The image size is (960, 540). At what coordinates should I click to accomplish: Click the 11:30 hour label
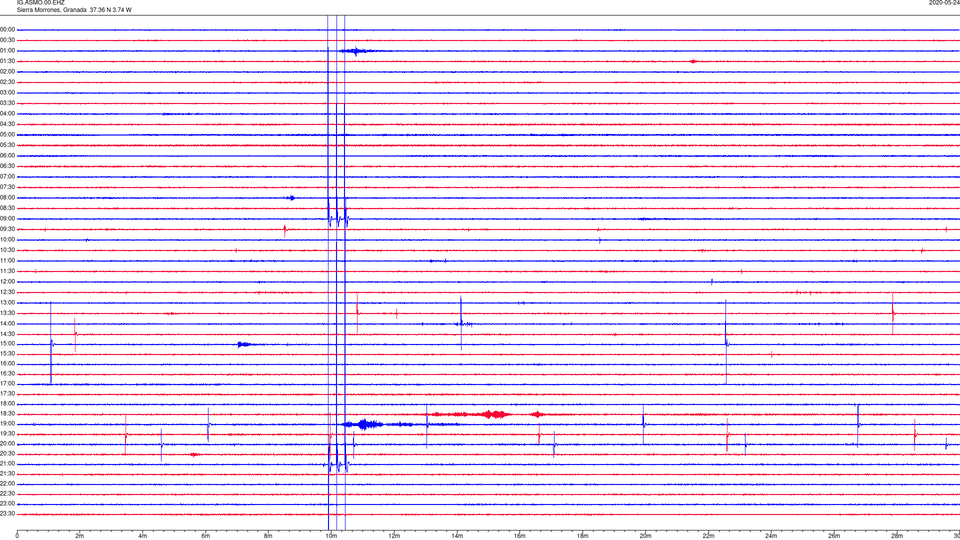point(7,271)
